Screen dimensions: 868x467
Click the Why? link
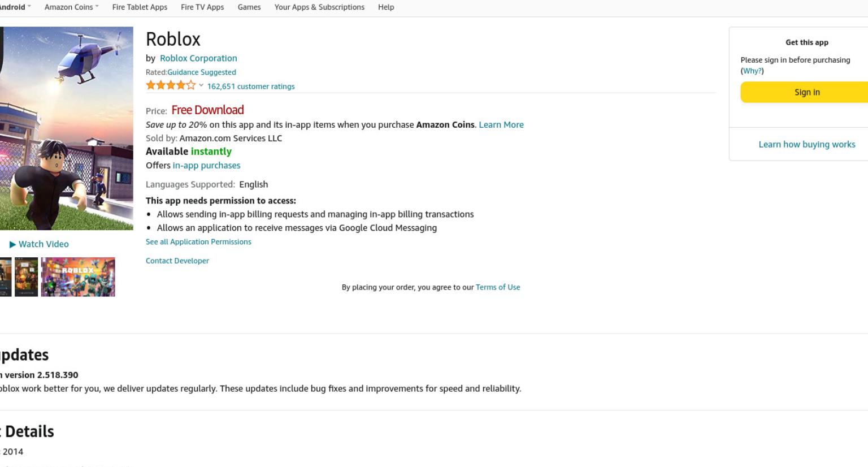coord(752,71)
